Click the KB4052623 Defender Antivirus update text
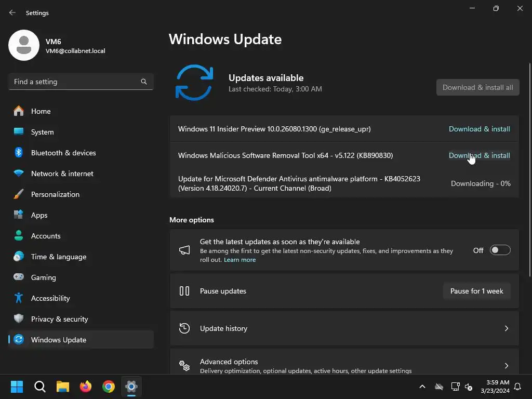 299,183
